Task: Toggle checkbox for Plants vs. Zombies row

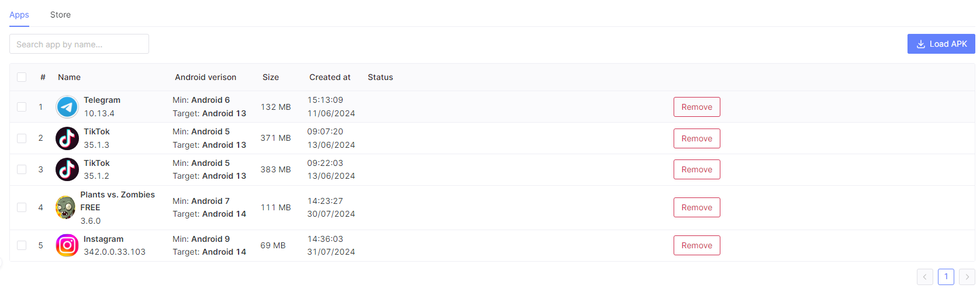Action: [x=22, y=207]
